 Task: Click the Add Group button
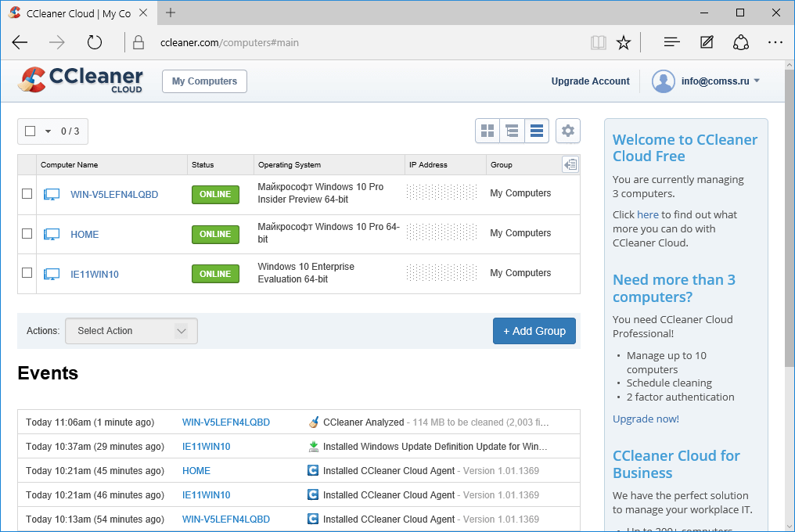534,330
